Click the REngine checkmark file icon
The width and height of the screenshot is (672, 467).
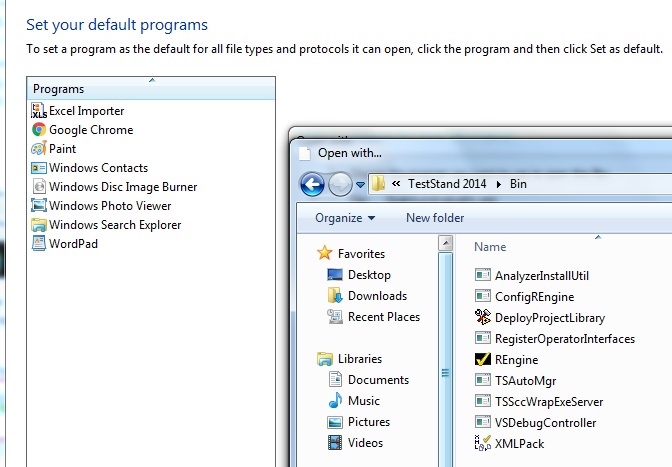click(x=483, y=359)
